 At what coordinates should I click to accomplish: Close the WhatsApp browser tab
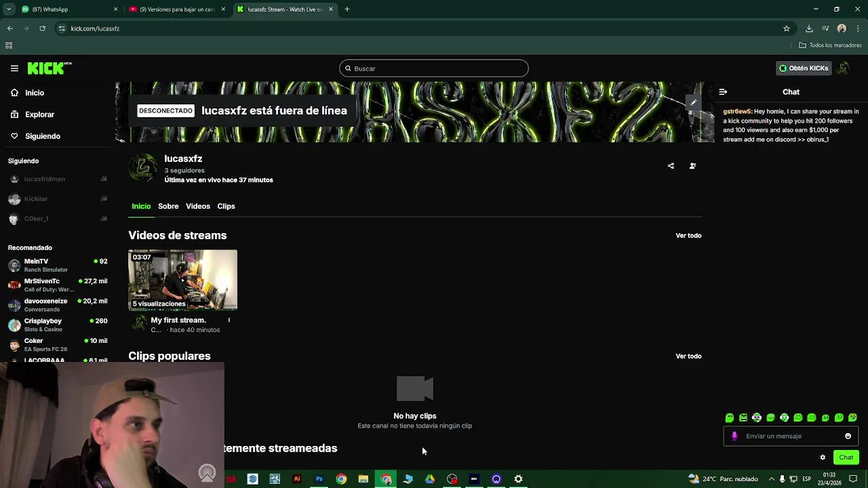[115, 9]
